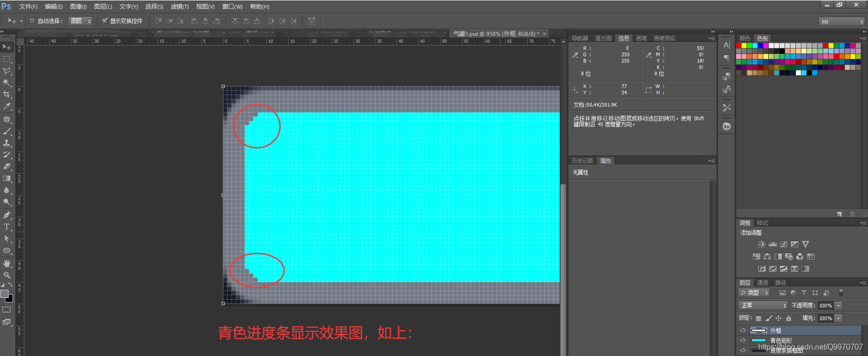This screenshot has width=868, height=356.
Task: Open the zsj workspace dropdown
Action: click(842, 21)
